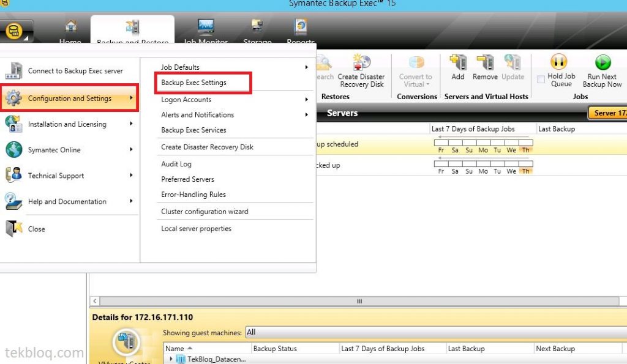Click the Run Next Backup Now icon

click(603, 62)
